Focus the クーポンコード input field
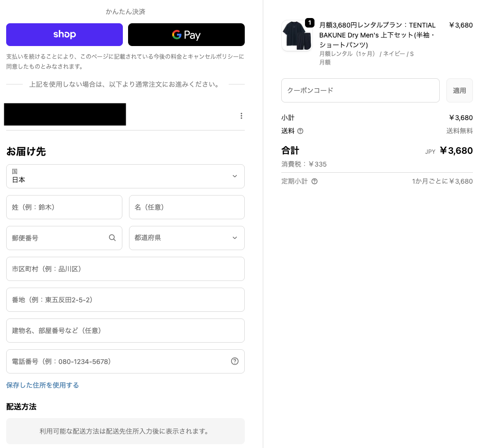Screen dimensions: 490x448 pos(360,90)
